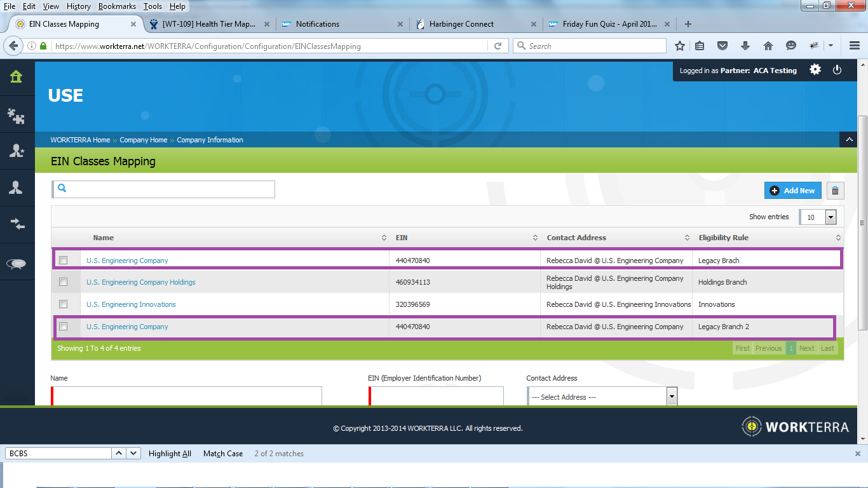868x488 pixels.
Task: Collapse the header banner chevron
Action: pos(849,140)
